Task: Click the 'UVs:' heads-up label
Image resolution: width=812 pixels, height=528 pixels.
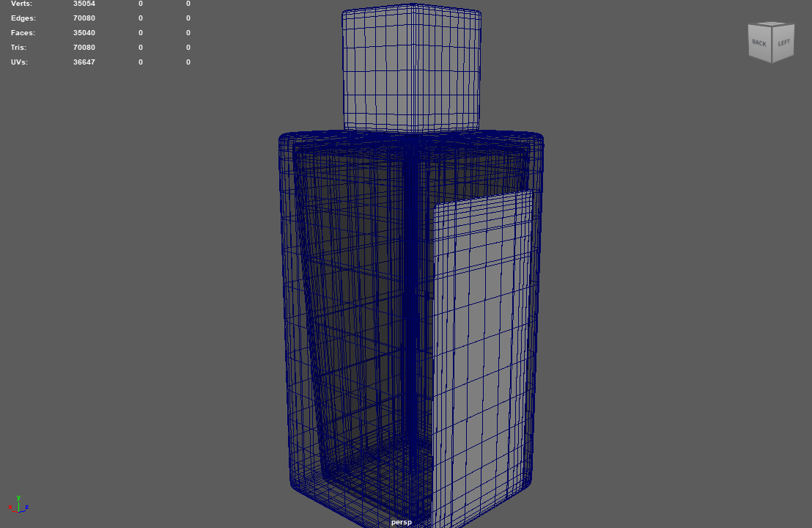Action: pyautogui.click(x=19, y=62)
